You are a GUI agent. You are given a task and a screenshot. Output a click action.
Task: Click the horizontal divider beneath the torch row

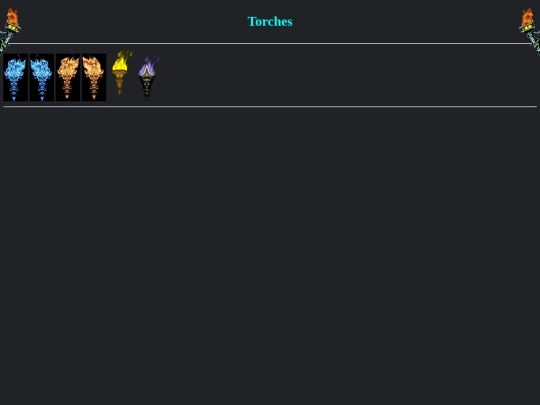point(270,107)
